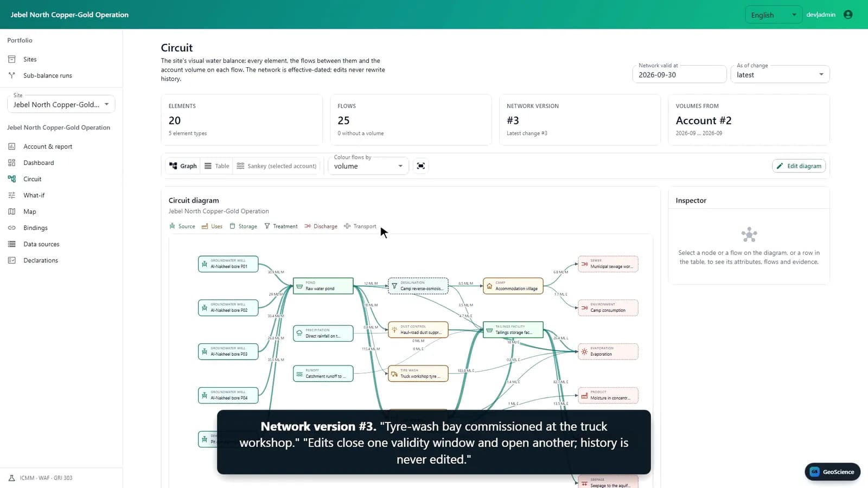This screenshot has width=868, height=488.
Task: Open the GeoScience badge button
Action: tap(832, 472)
